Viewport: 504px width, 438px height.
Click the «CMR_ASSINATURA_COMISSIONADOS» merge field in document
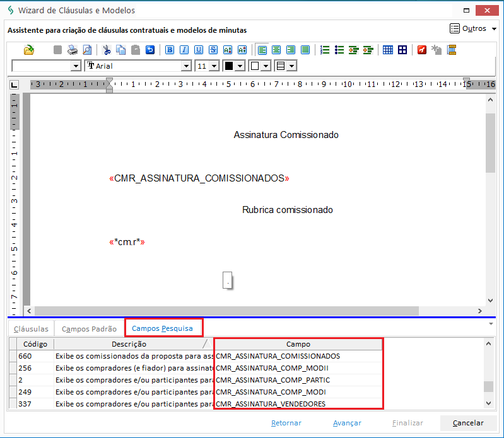coord(199,178)
